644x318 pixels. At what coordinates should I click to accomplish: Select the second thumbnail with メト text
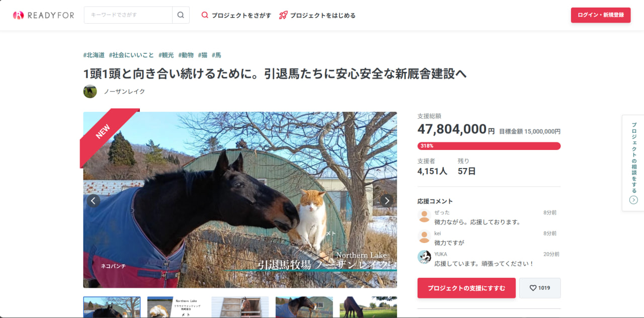tap(176, 307)
